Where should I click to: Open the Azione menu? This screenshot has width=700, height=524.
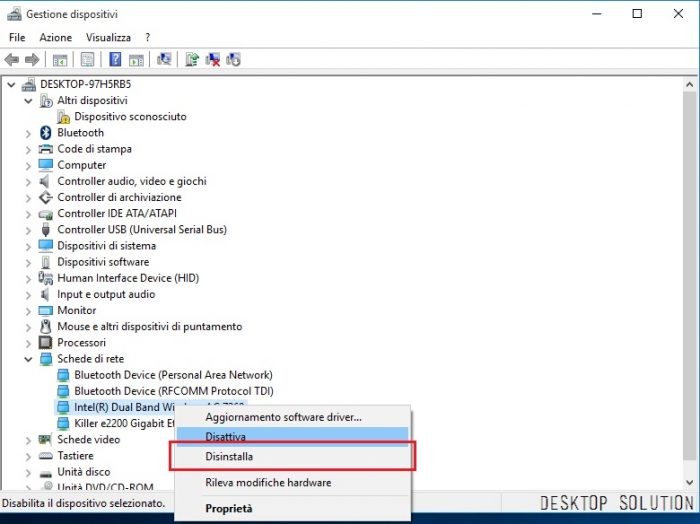tap(55, 37)
